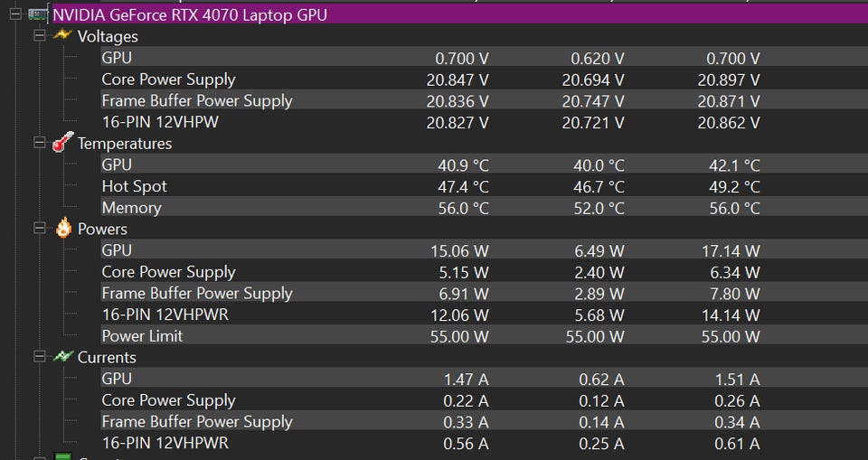Click the 0.33 A Frame Buffer current value
This screenshot has width=868, height=460.
(466, 422)
